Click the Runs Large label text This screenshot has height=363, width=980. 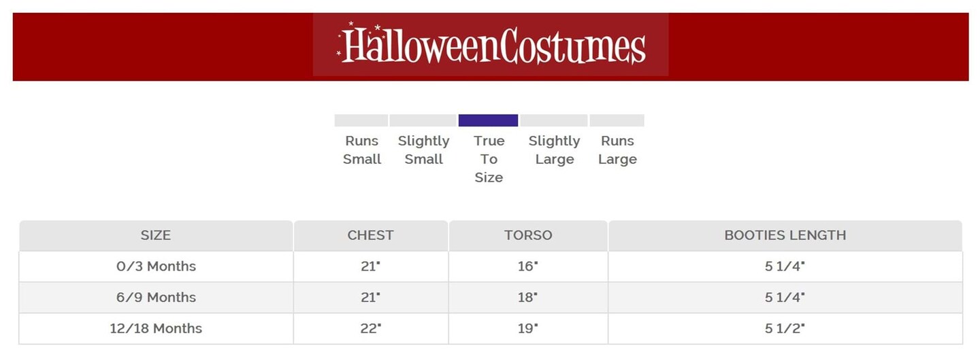point(617,150)
